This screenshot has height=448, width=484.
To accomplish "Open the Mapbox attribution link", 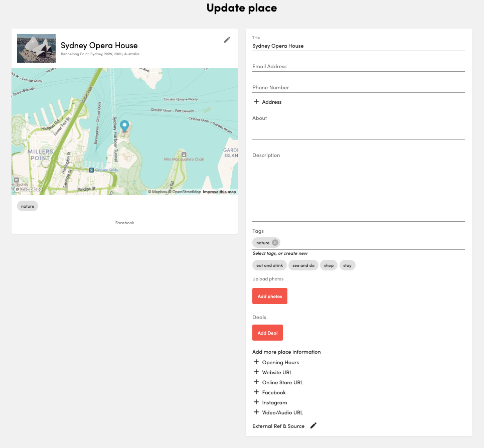I will coord(157,192).
